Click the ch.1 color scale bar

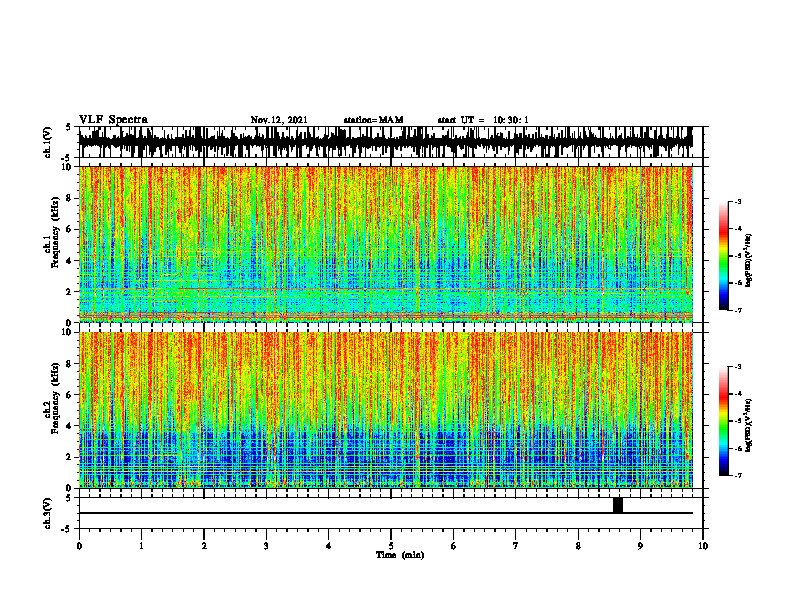point(723,256)
